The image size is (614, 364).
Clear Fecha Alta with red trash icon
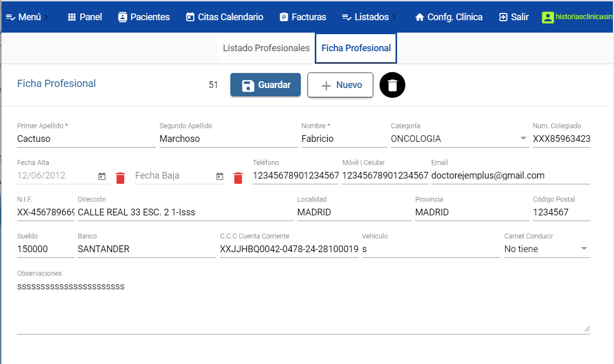(x=120, y=178)
